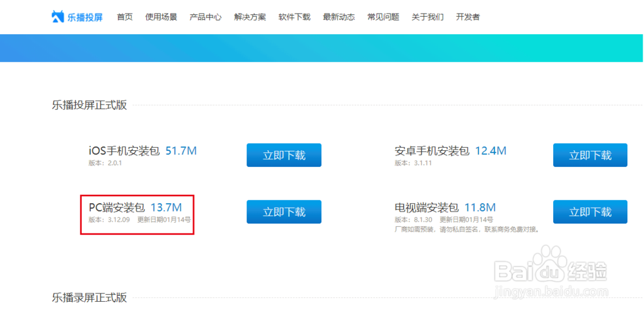
Task: Select 软件下载 in the navigation bar
Action: click(x=294, y=17)
